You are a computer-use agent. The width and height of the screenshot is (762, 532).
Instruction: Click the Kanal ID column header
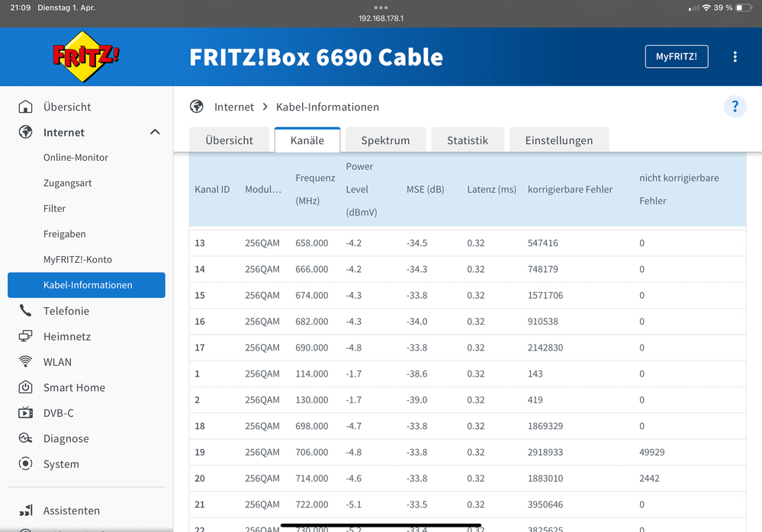212,189
